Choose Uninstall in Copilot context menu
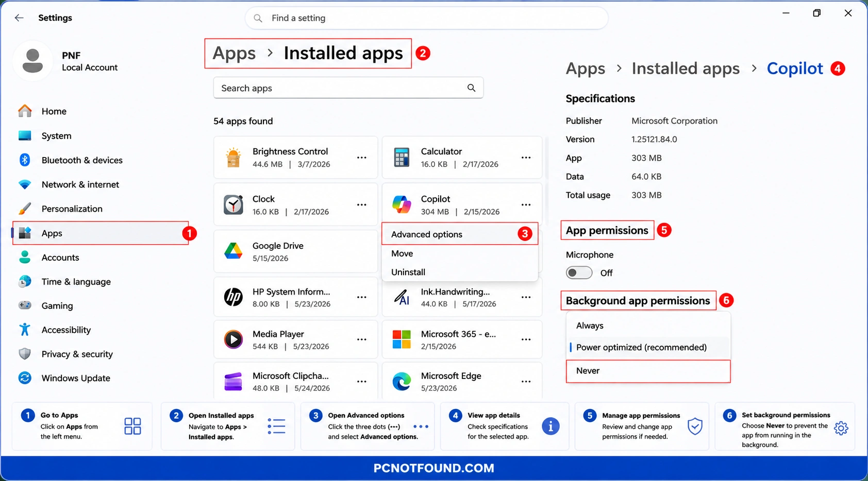 [x=460, y=272]
